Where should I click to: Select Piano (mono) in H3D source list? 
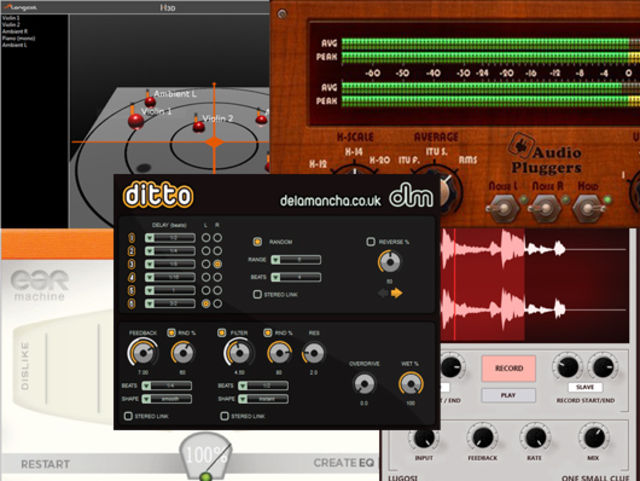click(x=19, y=38)
